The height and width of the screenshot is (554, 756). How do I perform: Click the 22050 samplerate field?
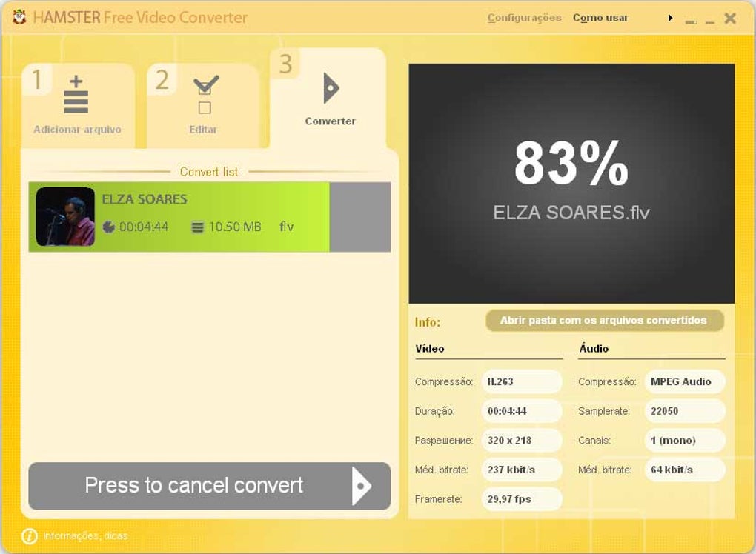(685, 411)
